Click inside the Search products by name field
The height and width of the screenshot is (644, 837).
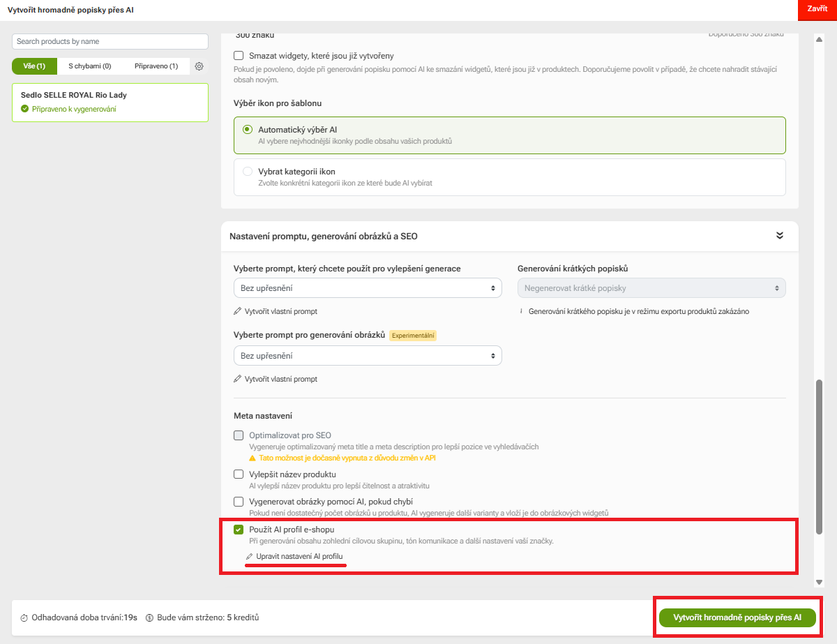110,42
